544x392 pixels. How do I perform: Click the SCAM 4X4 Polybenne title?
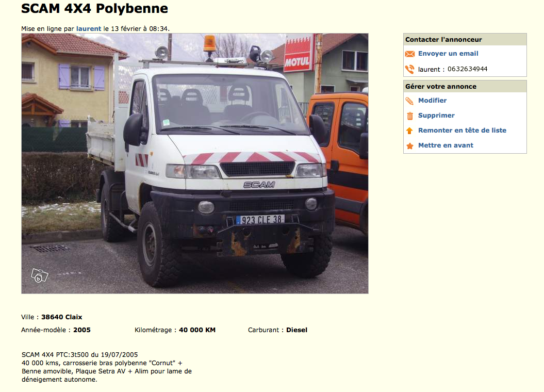(94, 8)
